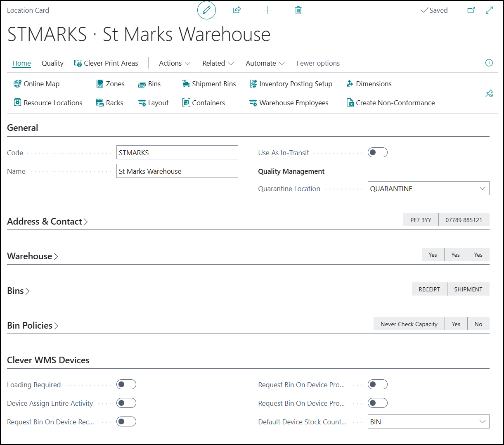Click the Name input field
Image resolution: width=504 pixels, height=445 pixels.
pyautogui.click(x=177, y=171)
